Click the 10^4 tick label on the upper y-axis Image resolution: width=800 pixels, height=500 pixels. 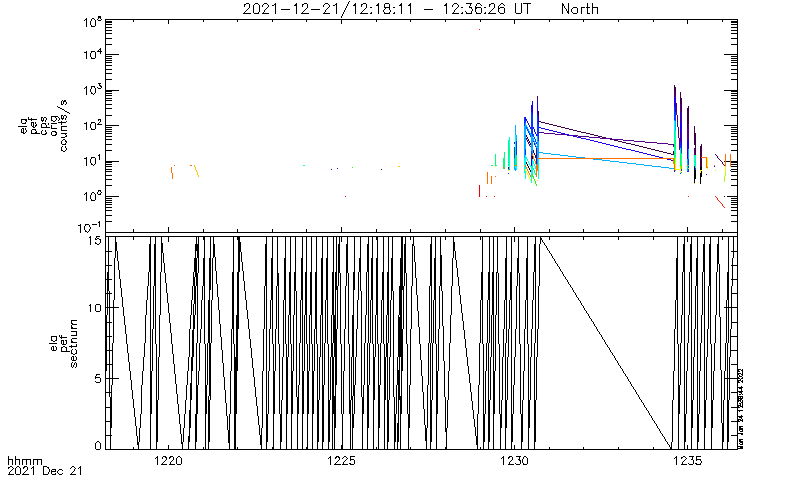point(93,53)
